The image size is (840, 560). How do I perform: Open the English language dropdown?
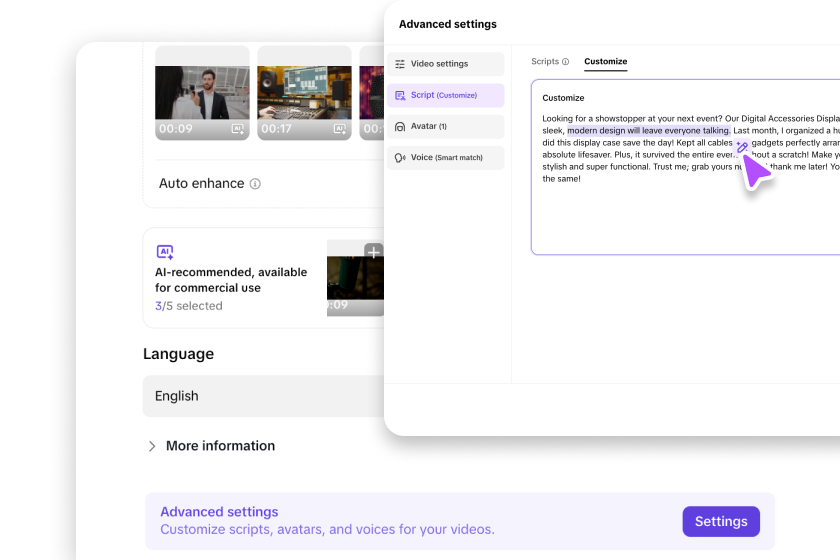264,396
